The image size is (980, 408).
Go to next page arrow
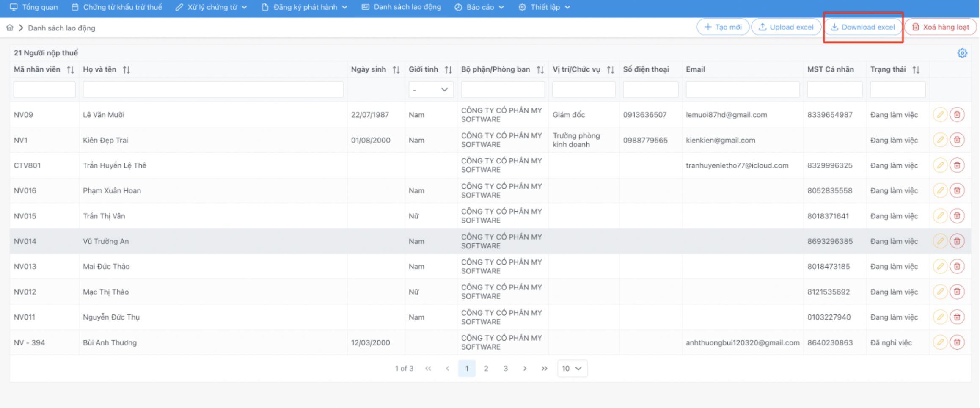(525, 369)
